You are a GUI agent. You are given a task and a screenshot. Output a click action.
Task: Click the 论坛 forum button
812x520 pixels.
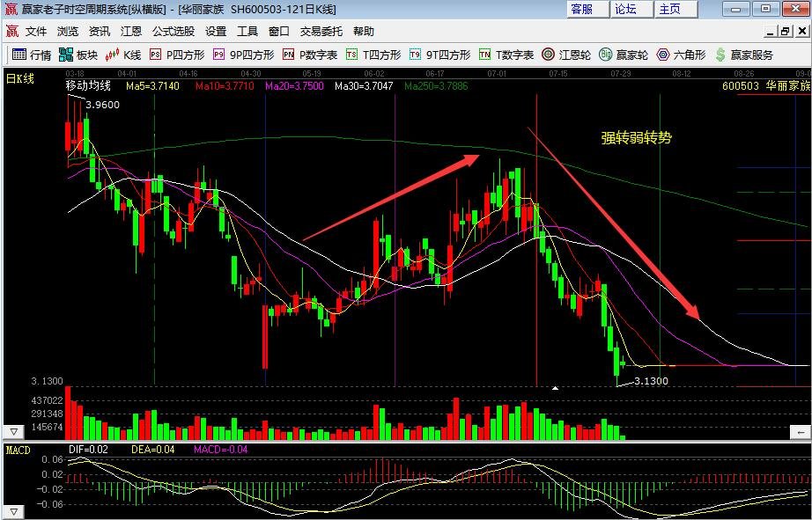click(x=632, y=9)
